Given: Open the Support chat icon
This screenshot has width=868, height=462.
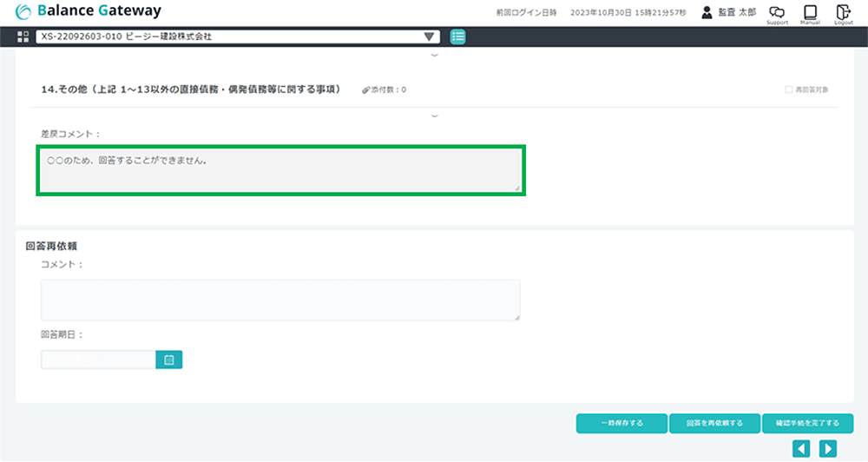Looking at the screenshot, I should click(777, 12).
